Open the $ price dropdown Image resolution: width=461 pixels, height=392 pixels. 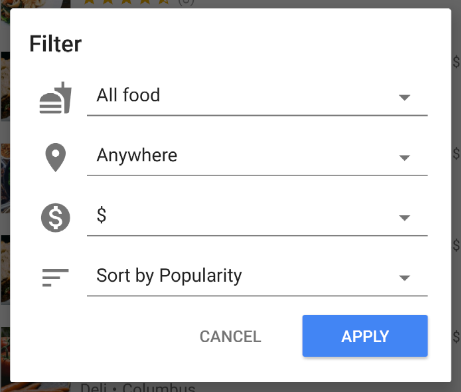(x=257, y=216)
